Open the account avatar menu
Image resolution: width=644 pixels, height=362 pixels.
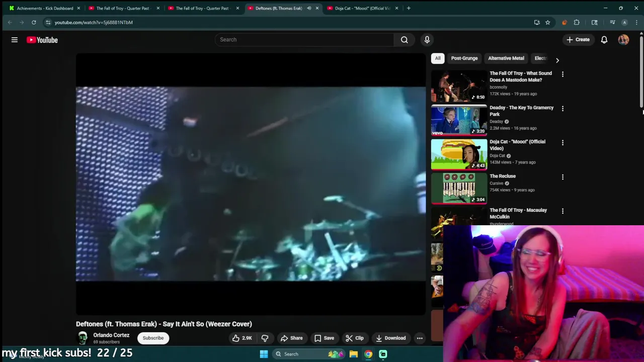click(623, 40)
